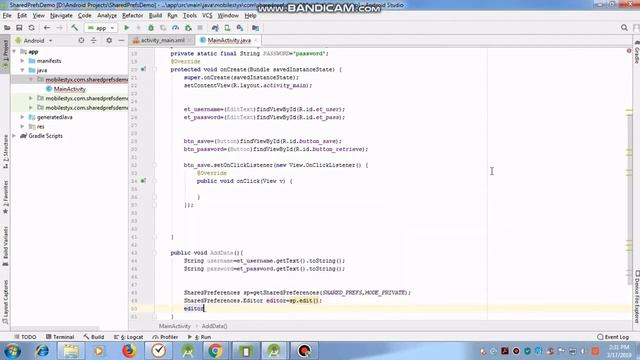640x360 pixels.
Task: Collapse the java folder
Action: (22, 70)
